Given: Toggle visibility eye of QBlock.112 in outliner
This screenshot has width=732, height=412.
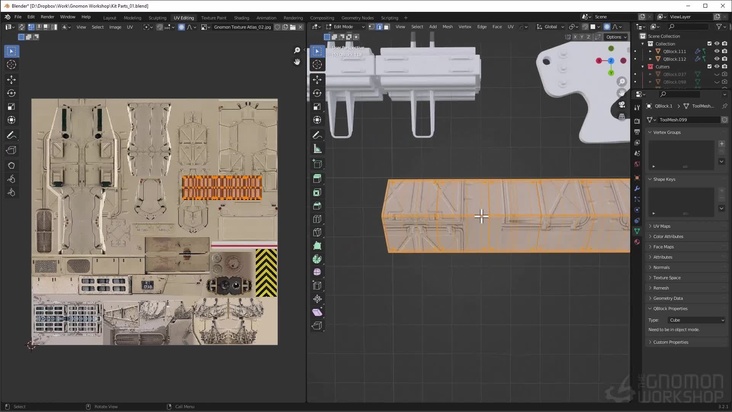Looking at the screenshot, I should [x=717, y=59].
